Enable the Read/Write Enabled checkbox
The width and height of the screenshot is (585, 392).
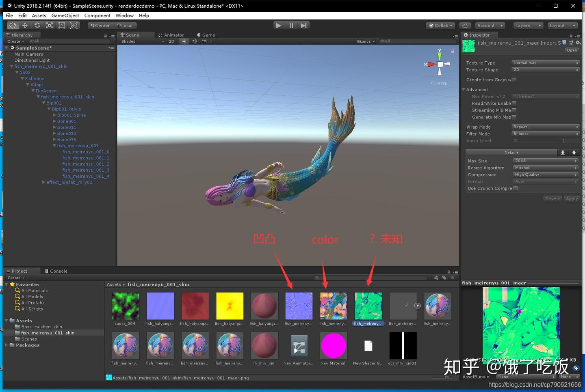point(514,103)
